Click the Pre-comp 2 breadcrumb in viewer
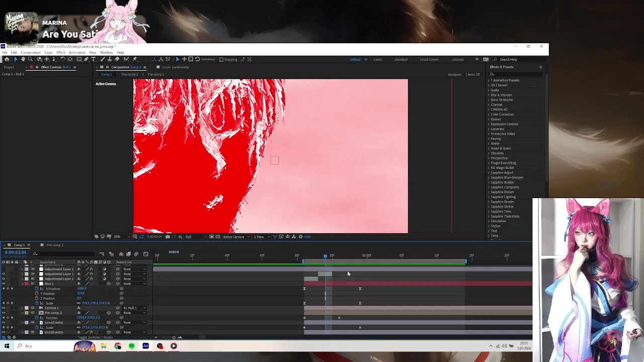 129,74
